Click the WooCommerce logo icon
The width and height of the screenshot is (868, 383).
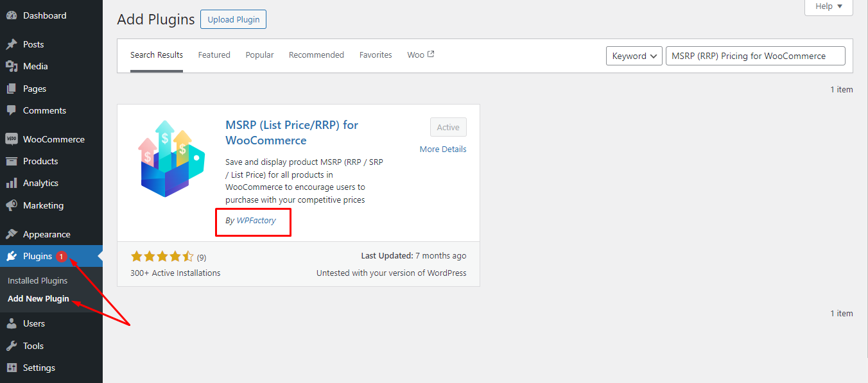coord(12,139)
